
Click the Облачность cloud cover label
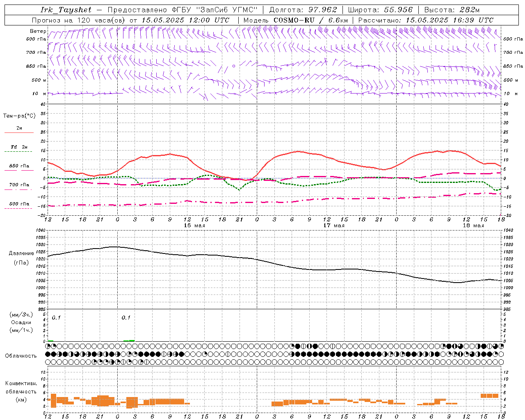pos(21,356)
